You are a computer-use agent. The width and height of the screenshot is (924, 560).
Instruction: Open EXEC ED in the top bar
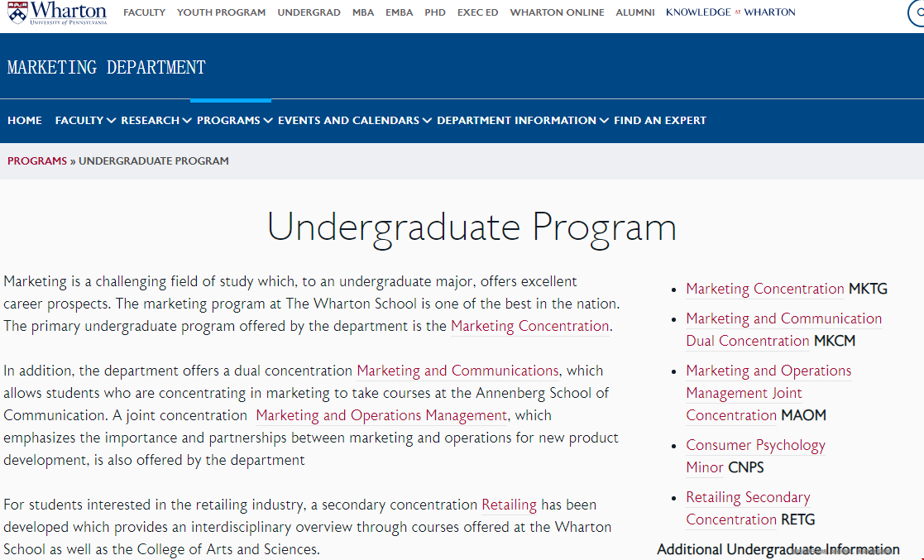(x=477, y=12)
